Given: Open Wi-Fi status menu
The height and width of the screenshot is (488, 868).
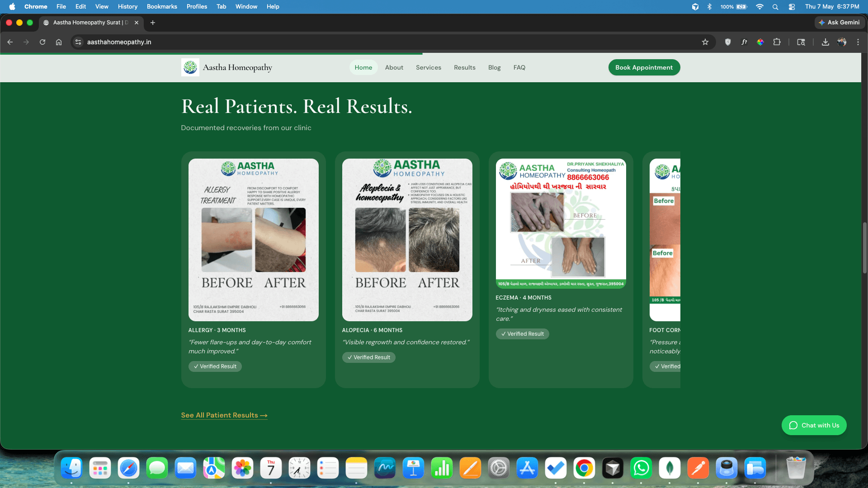Looking at the screenshot, I should click(x=759, y=6).
